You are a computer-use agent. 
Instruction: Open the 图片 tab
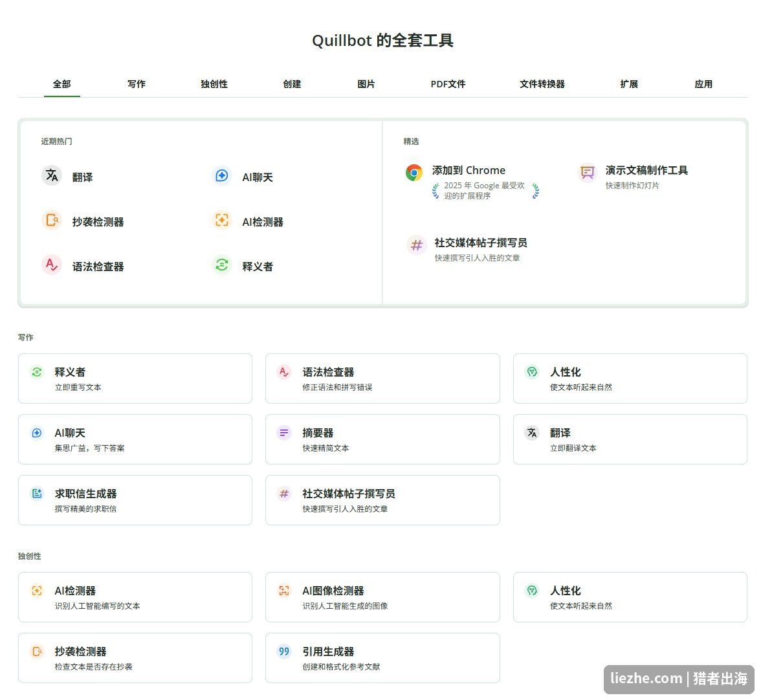click(366, 84)
